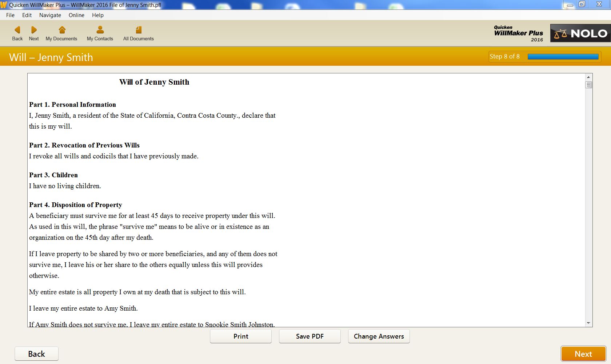Click the Quicken WillMaker Plus 2016 logo
611x364 pixels.
tap(518, 33)
